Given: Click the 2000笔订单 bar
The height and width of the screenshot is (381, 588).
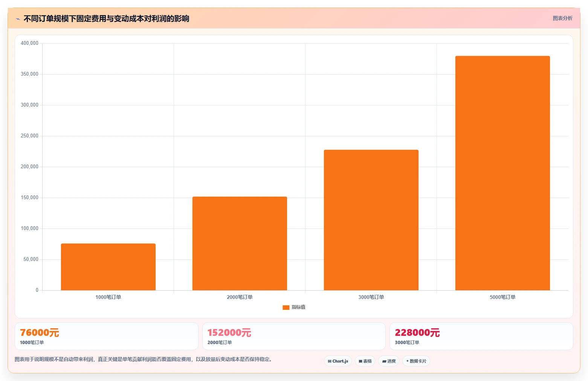Looking at the screenshot, I should click(x=240, y=243).
